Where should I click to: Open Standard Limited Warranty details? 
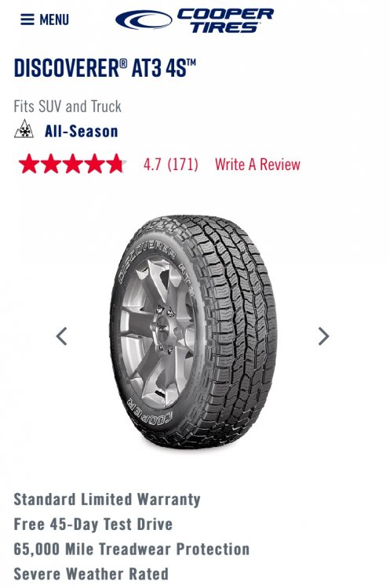107,499
